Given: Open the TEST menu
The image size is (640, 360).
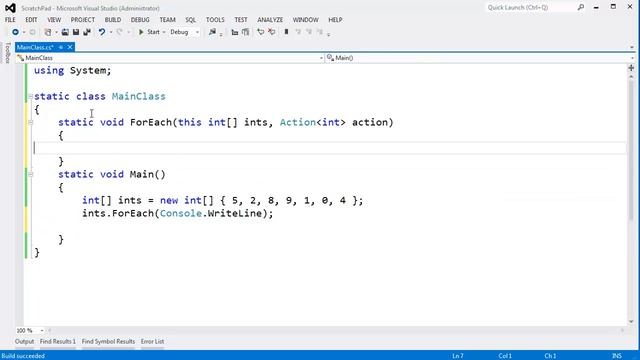Looking at the screenshot, I should 241,20.
